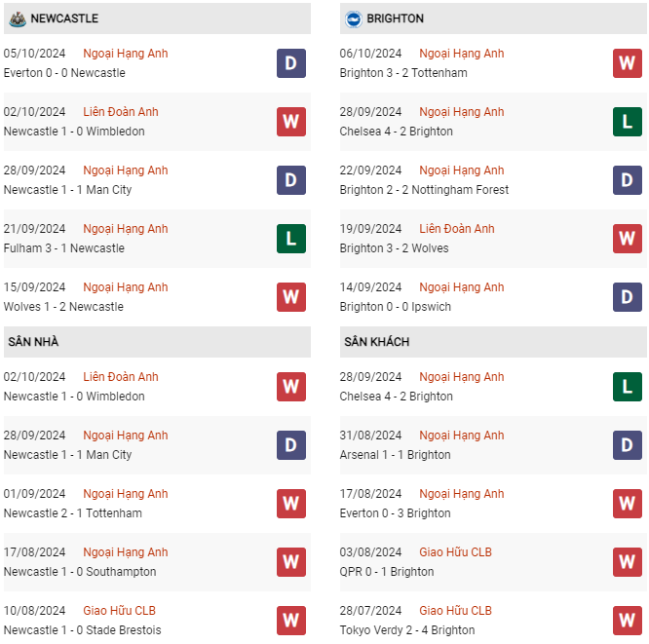Open Liên Đoàn Anh link dated 02/10/2024 under NEWCASTLE
The image size is (649, 644).
pyautogui.click(x=121, y=112)
